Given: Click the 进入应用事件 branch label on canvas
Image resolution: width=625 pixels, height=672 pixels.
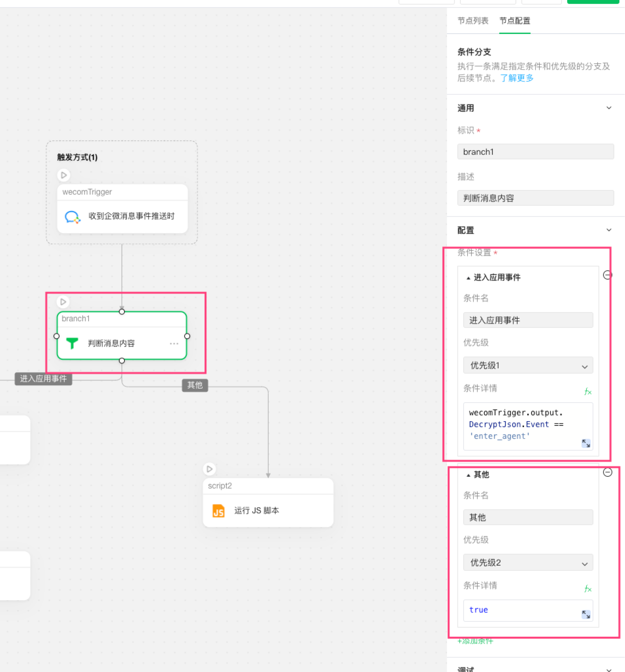Looking at the screenshot, I should point(43,378).
